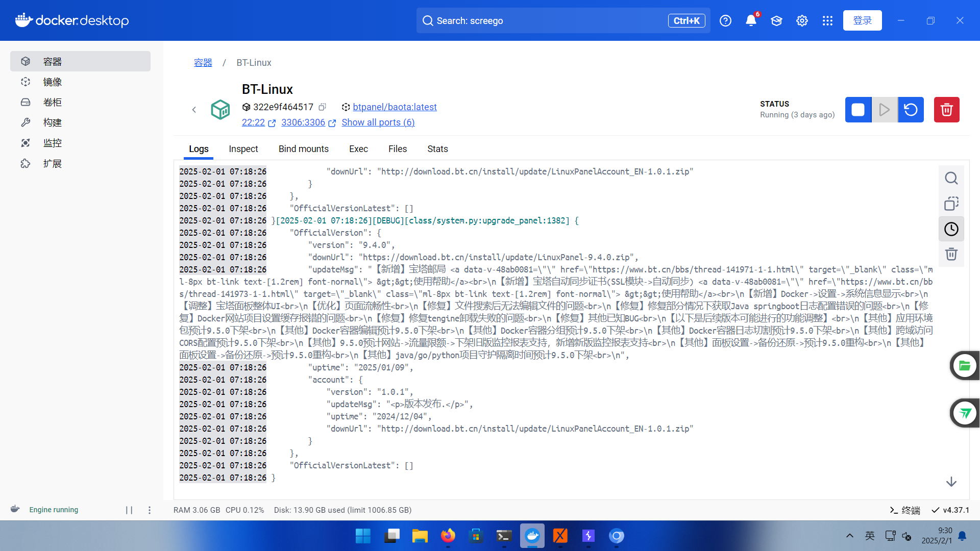Open engine options three-dot menu
This screenshot has width=980, height=551.
(x=150, y=510)
